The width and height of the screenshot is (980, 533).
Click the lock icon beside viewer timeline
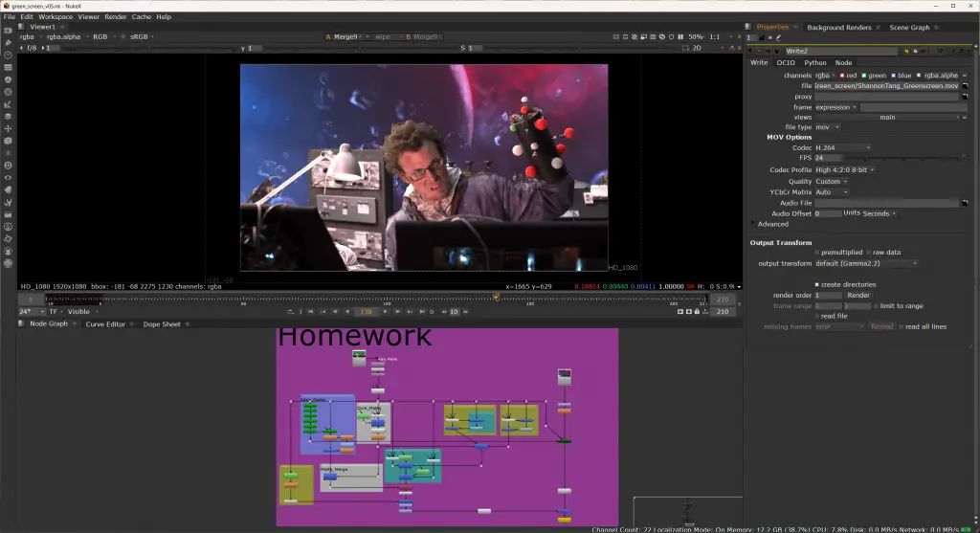click(x=697, y=312)
